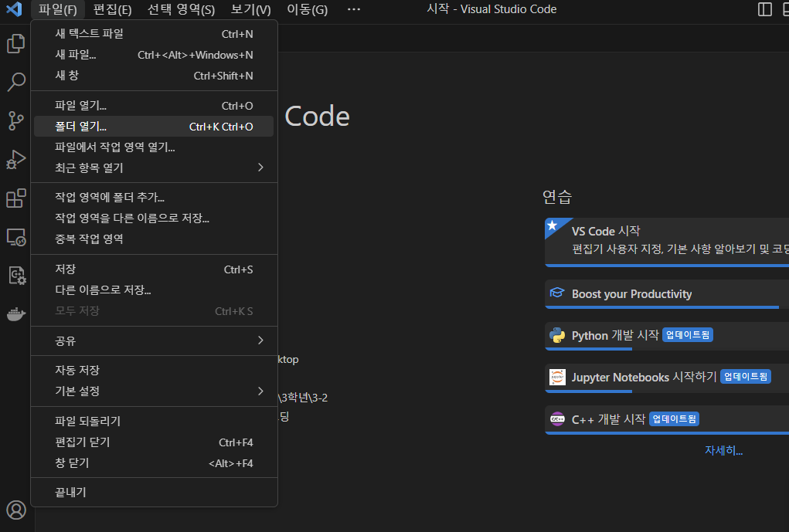The height and width of the screenshot is (532, 789).
Task: Open Python 개발 시작 walkthrough
Action: (667, 336)
